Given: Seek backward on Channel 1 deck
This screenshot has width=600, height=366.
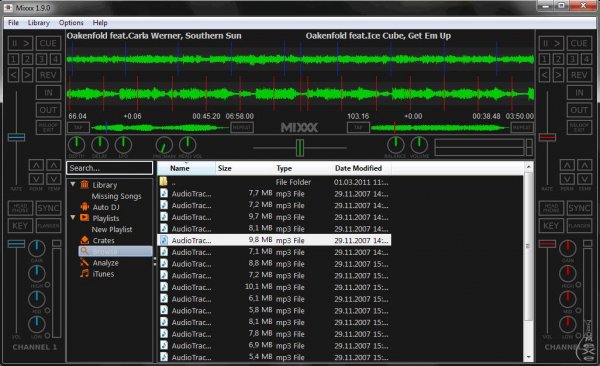Looking at the screenshot, I should (x=13, y=75).
